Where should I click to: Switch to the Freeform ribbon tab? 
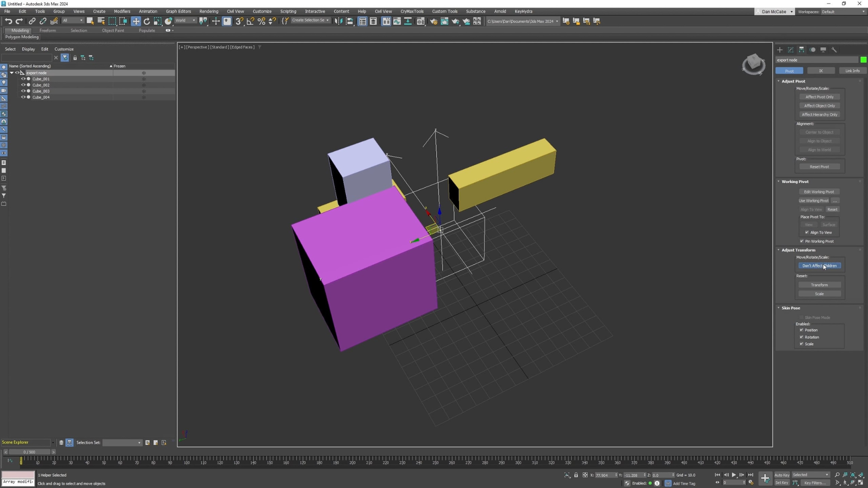pyautogui.click(x=47, y=31)
